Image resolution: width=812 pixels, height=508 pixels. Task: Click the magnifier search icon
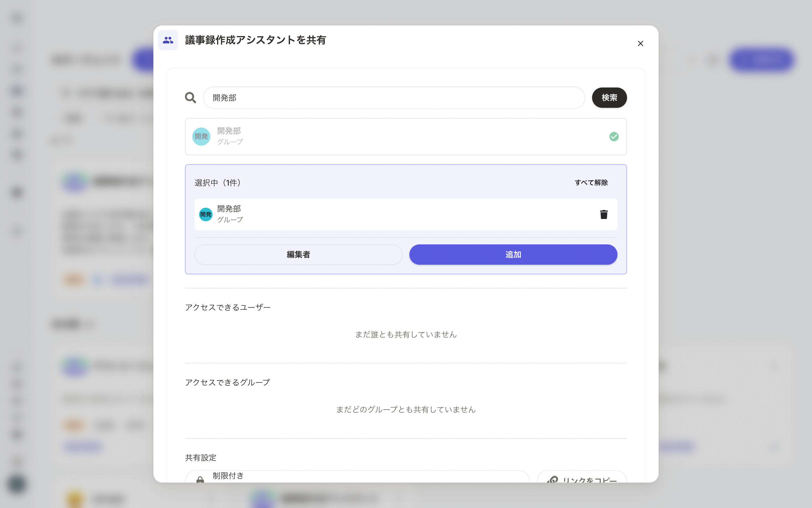tap(190, 98)
